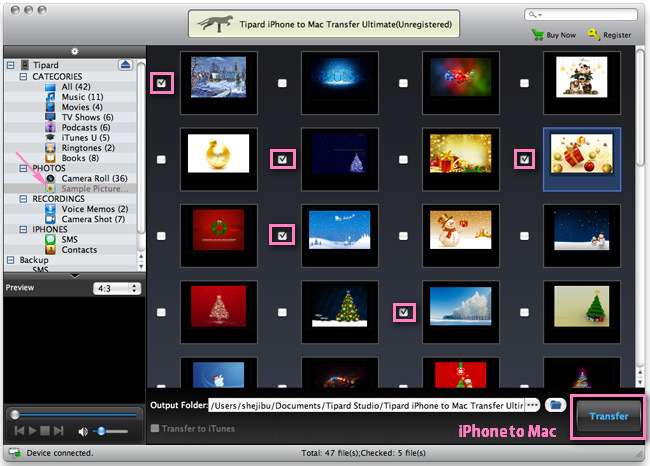Enable Transfer to iTunes checkbox
Screen dimensions: 650x466
click(155, 428)
